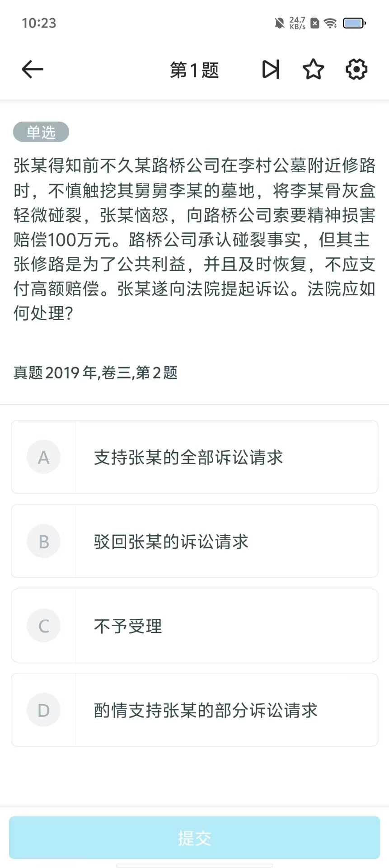Open settings gear icon
389x868 pixels.
tap(356, 70)
